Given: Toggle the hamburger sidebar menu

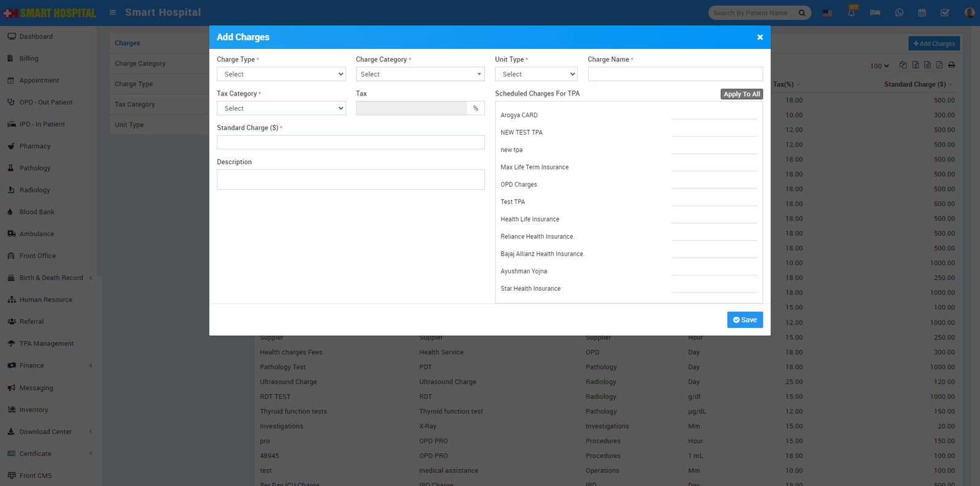Looking at the screenshot, I should pyautogui.click(x=113, y=12).
